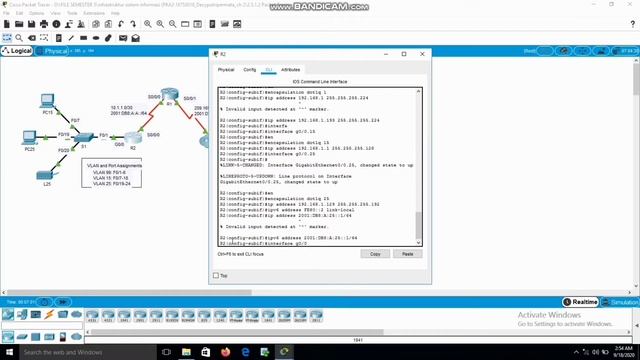
Task: Click inside the CLI terminal area
Action: (x=317, y=167)
